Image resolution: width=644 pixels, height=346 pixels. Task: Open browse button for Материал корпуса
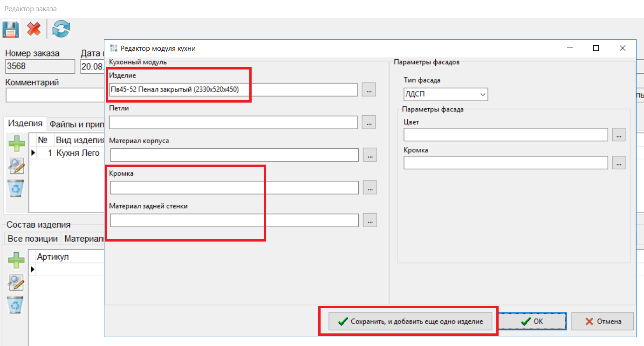point(370,155)
